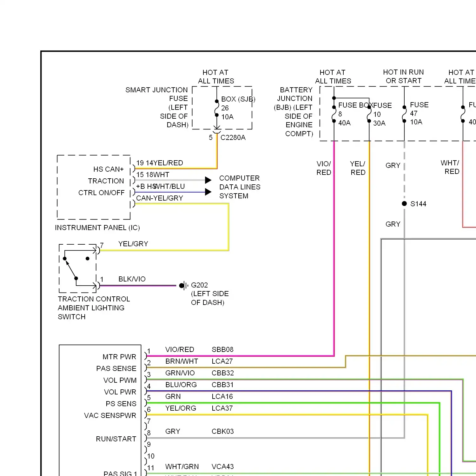
Task: Click the HOT AT ALL TIMES heading above SJB
Action: 216,77
